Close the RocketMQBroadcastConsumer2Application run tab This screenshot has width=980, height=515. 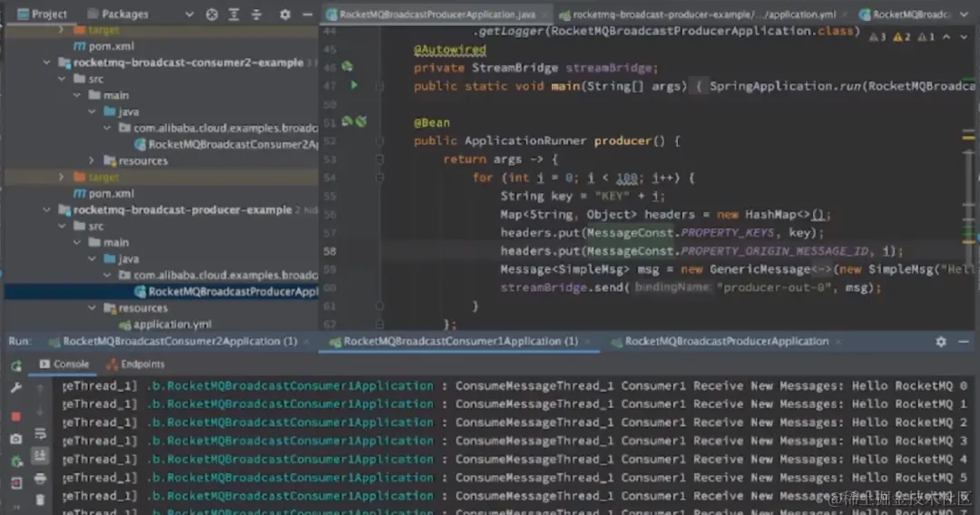click(307, 342)
